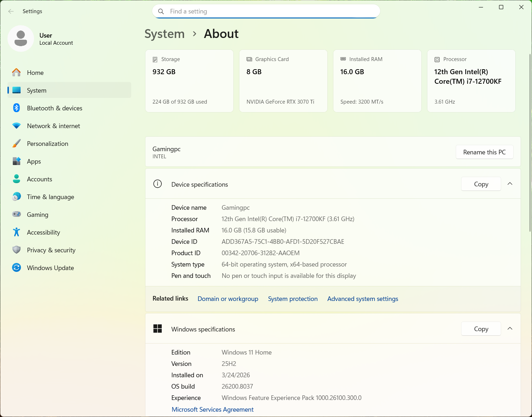
Task: Select Accounts in the sidebar
Action: point(39,179)
